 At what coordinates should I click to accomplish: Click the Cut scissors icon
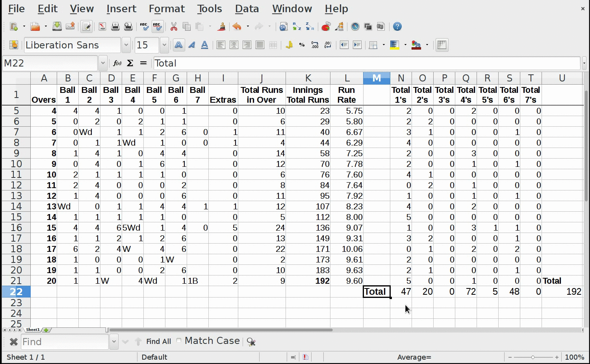tap(174, 27)
